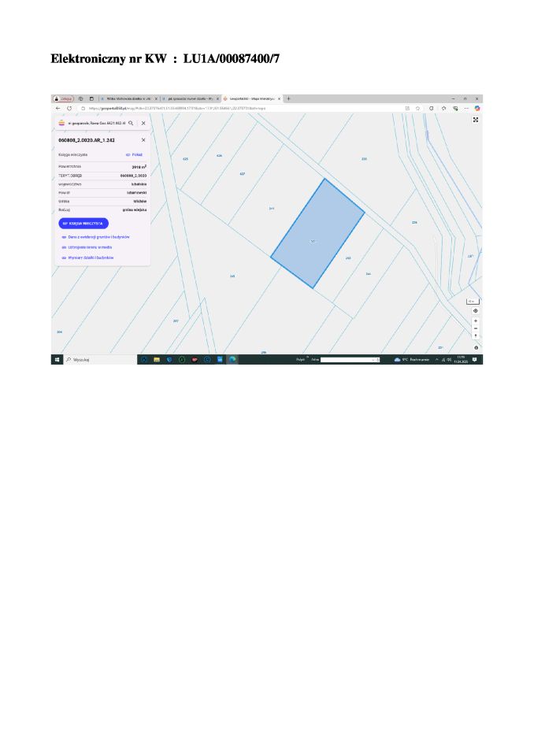Close the parcel 060808_2.0020.AR_1.242 info panel

point(143,140)
